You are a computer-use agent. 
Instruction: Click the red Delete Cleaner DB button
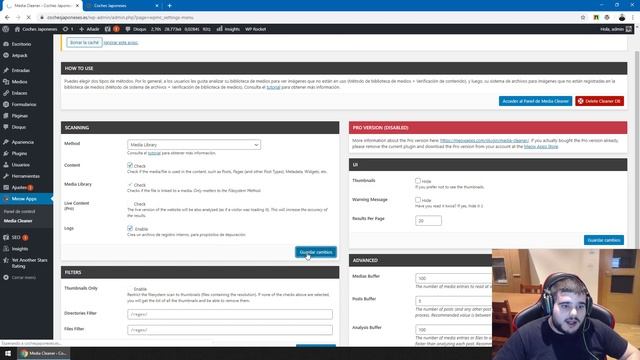click(600, 101)
